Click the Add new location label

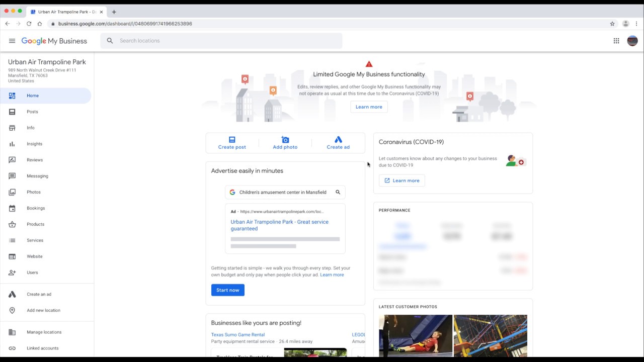pos(44,310)
